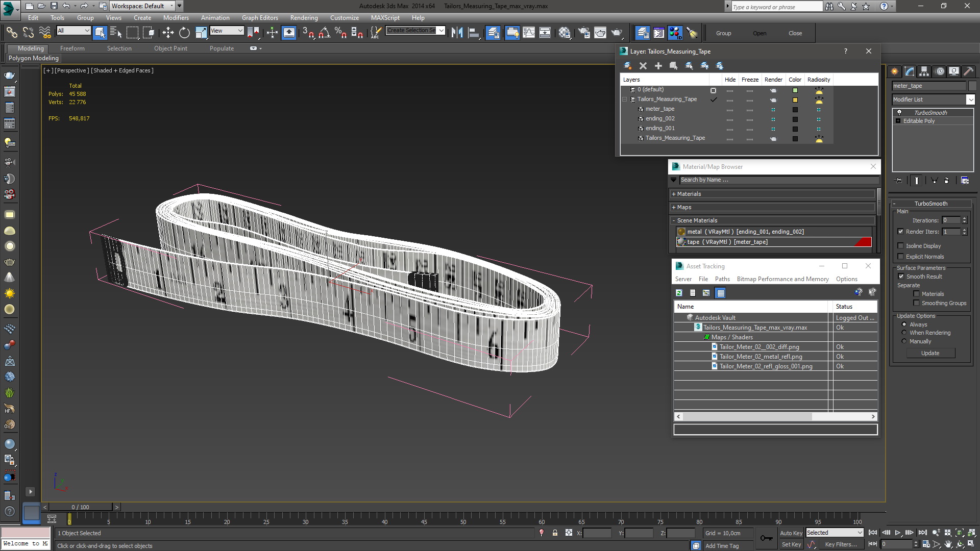Click the TurboSmooth Update button
Screen dimensions: 980x551
click(930, 353)
